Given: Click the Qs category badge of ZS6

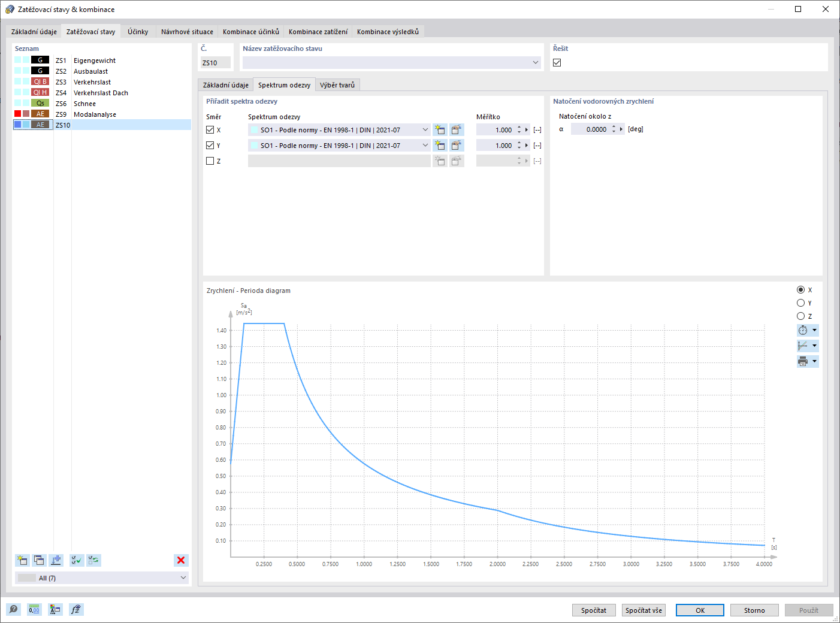Looking at the screenshot, I should click(40, 103).
